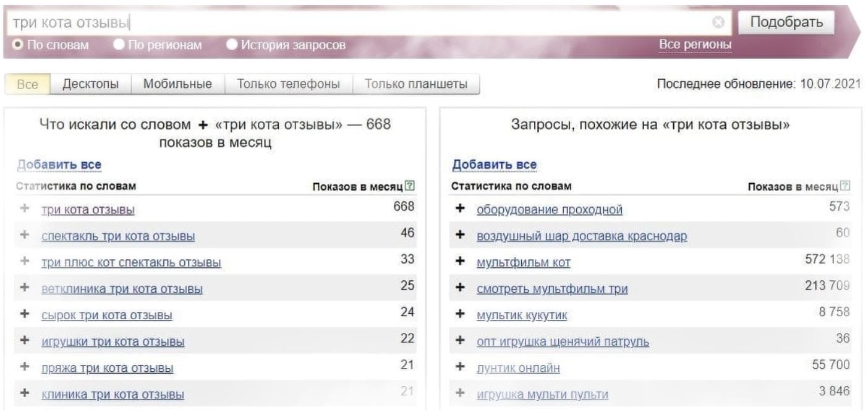This screenshot has width=868, height=417.
Task: Open the 'три кота отзывы' query link
Action: coord(88,210)
